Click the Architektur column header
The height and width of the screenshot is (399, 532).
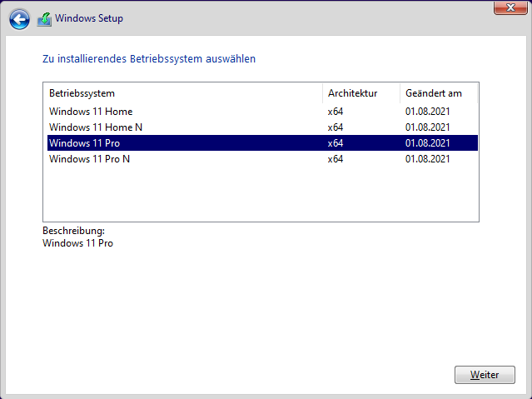tap(352, 92)
